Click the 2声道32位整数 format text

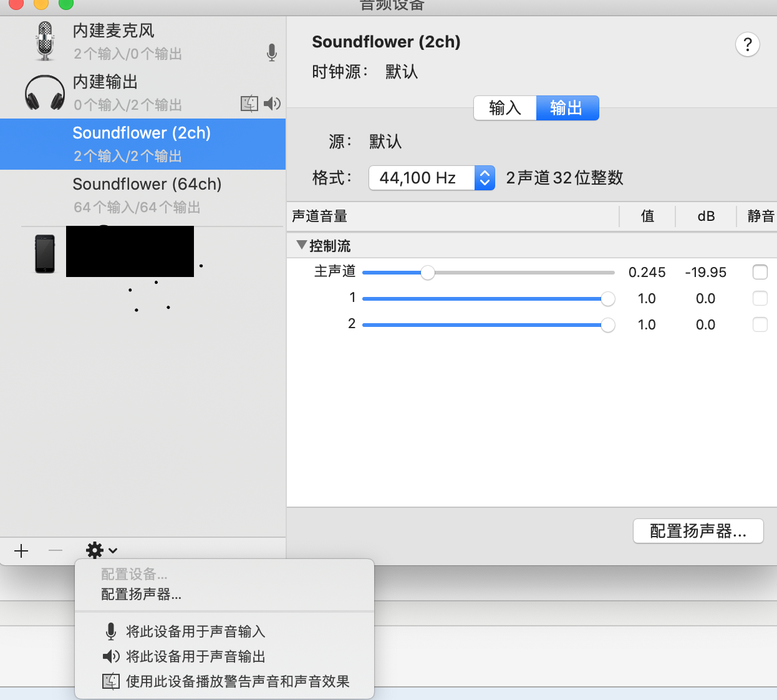tap(565, 178)
